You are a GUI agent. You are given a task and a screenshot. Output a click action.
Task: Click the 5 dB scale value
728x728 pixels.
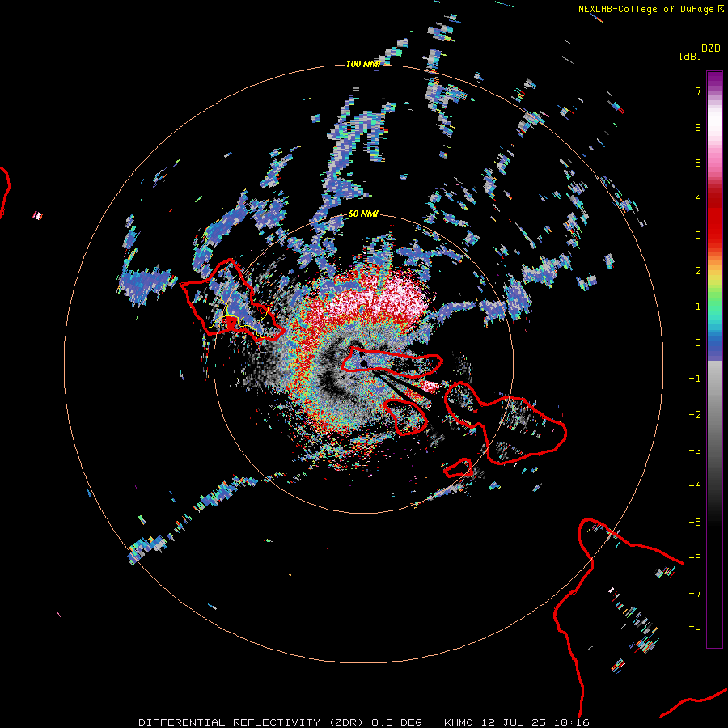(x=698, y=163)
